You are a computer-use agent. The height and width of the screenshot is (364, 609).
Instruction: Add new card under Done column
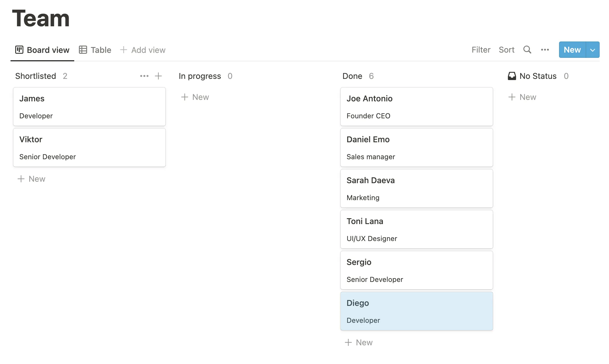[359, 342]
